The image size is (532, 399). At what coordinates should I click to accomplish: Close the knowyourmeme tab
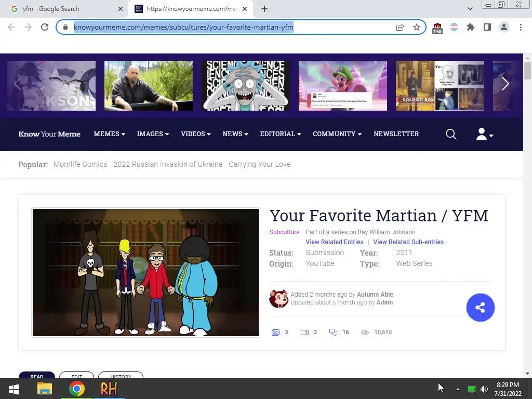(245, 9)
